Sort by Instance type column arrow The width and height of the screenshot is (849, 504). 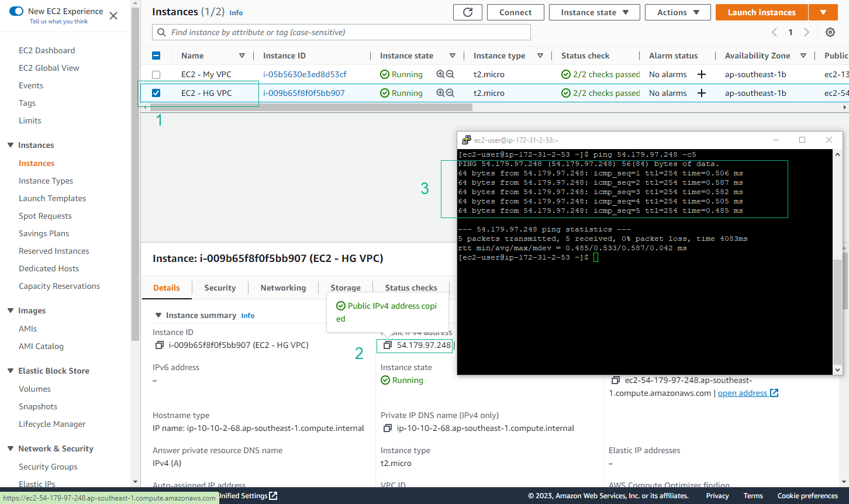coord(540,56)
